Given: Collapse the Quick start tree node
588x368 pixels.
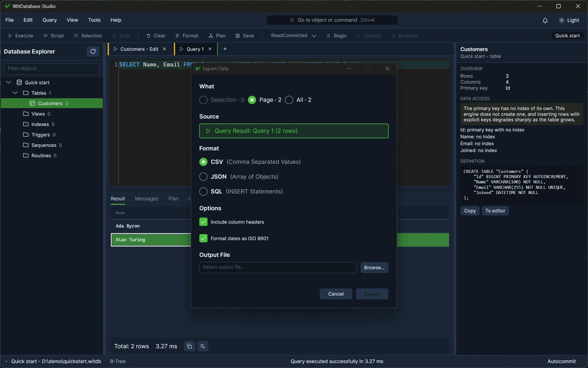Looking at the screenshot, I should 9,82.
